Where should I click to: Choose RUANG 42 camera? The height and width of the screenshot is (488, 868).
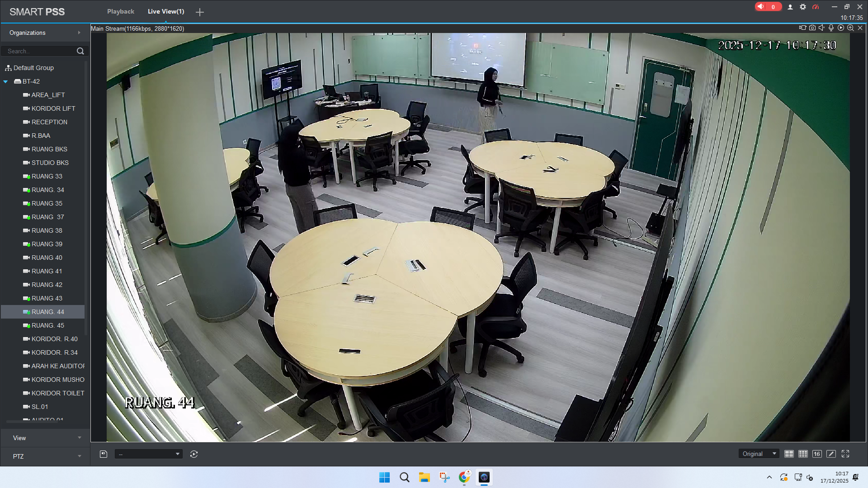47,285
